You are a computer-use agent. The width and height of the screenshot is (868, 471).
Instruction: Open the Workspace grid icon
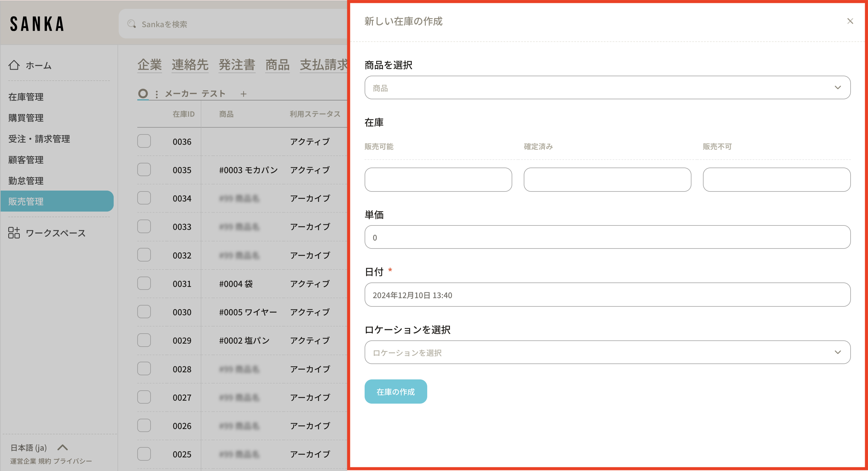14,233
